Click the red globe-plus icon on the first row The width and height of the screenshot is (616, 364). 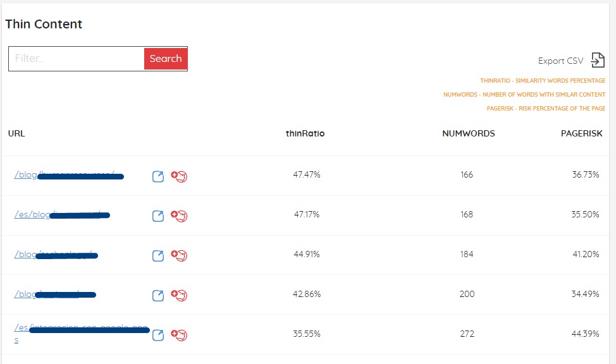[179, 176]
